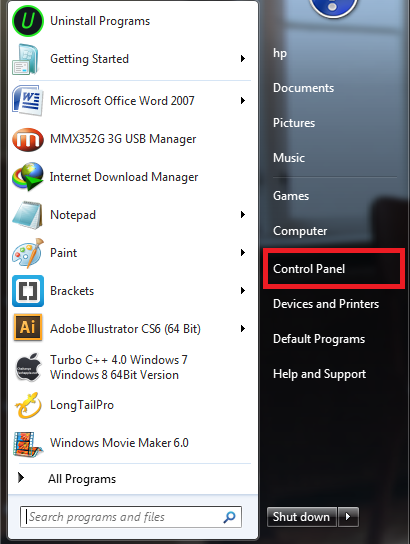This screenshot has width=410, height=544.
Task: Open Help and Support
Action: (319, 374)
